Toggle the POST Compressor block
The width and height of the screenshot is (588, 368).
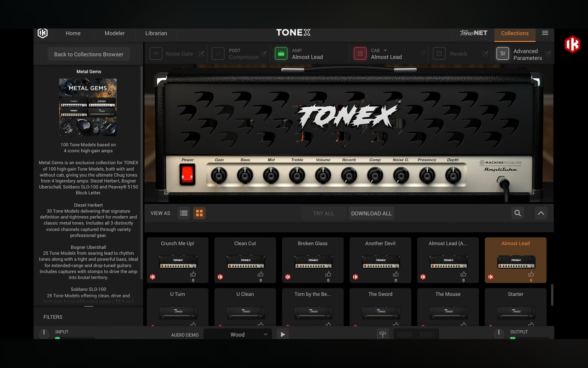pyautogui.click(x=218, y=54)
